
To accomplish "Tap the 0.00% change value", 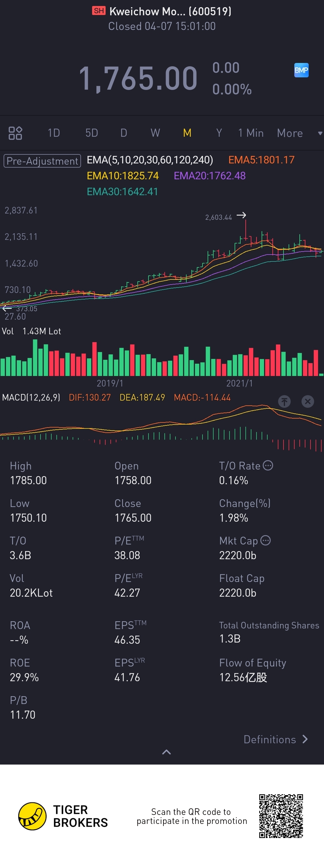I will pos(232,89).
